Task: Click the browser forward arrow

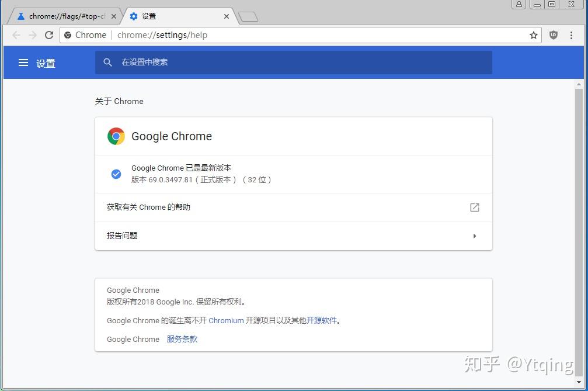Action: tap(33, 35)
